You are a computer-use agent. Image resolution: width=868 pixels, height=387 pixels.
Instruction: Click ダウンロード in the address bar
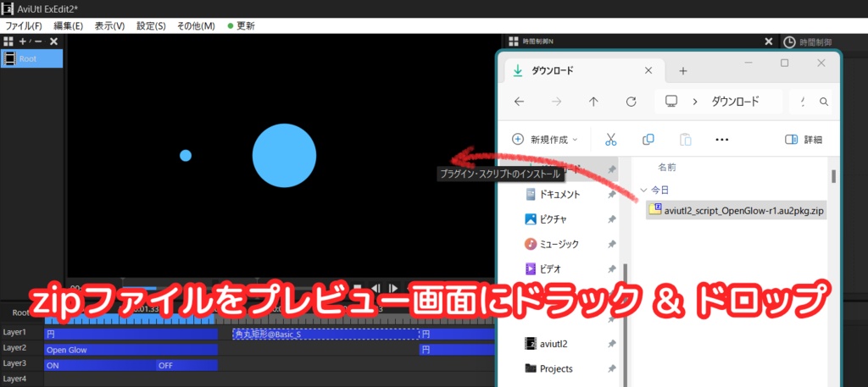[x=735, y=102]
